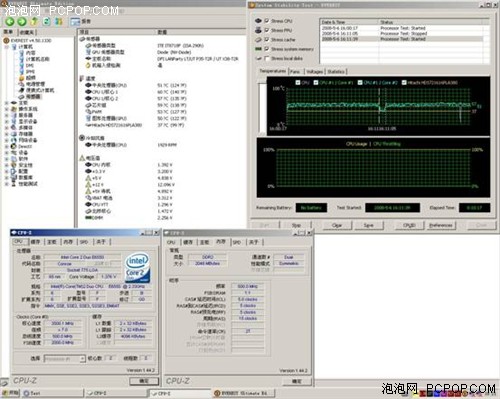
Task: Click the CPU chip icon beside Stress CPU
Action: 258,21
